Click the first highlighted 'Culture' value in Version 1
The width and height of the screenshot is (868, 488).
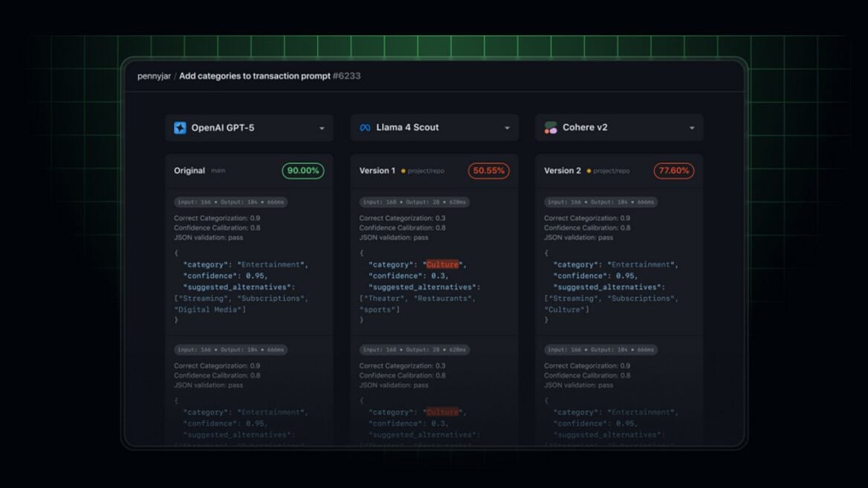tap(442, 264)
